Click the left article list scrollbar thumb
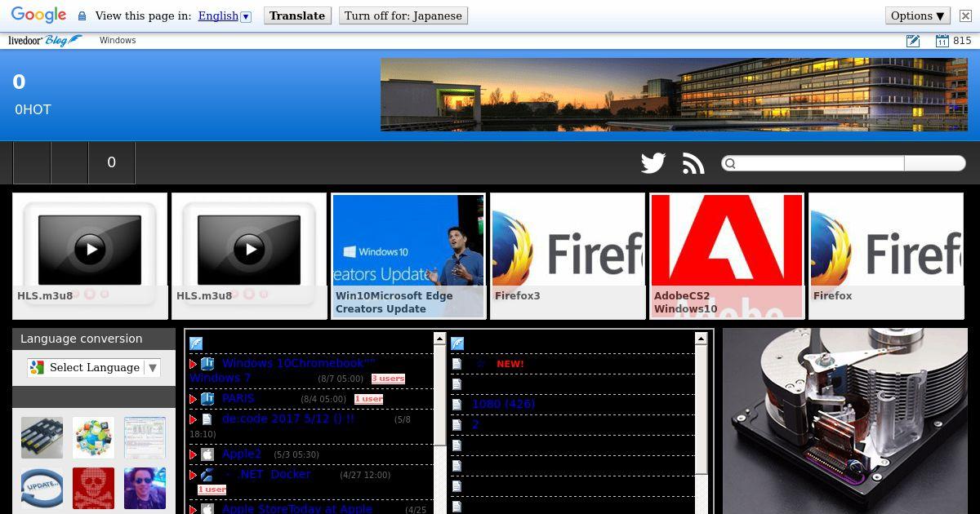The width and height of the screenshot is (980, 514). (x=440, y=395)
